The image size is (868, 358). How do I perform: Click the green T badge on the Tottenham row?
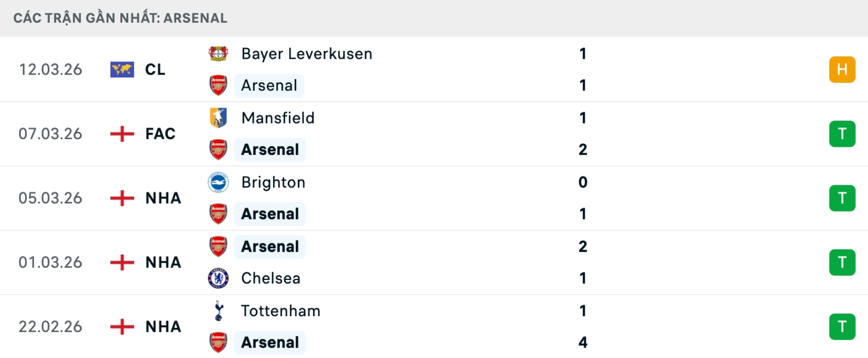(842, 327)
